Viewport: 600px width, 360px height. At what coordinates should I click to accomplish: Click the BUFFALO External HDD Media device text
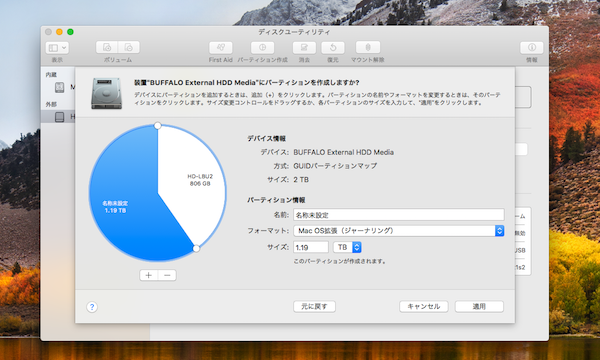343,152
